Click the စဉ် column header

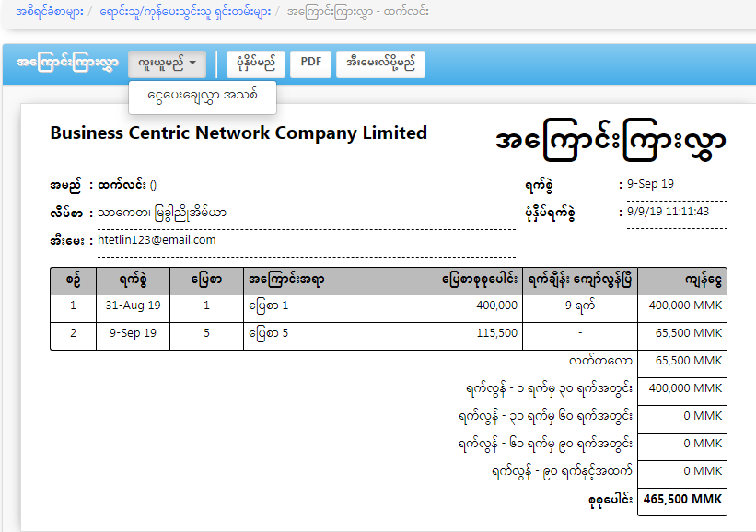click(x=74, y=281)
